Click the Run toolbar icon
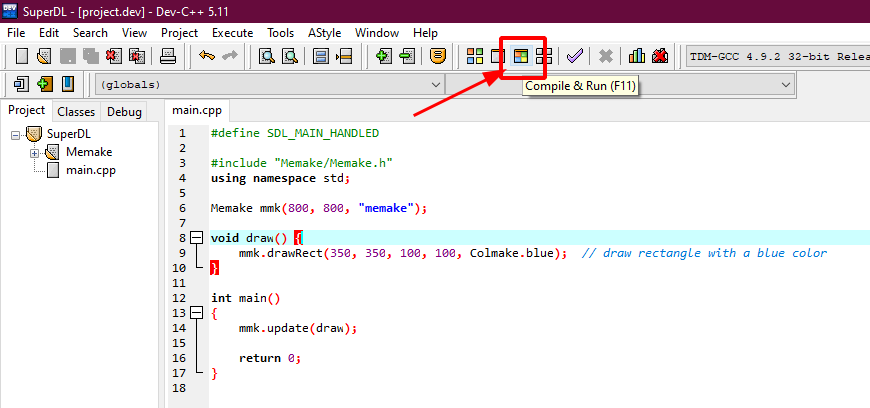 (498, 56)
